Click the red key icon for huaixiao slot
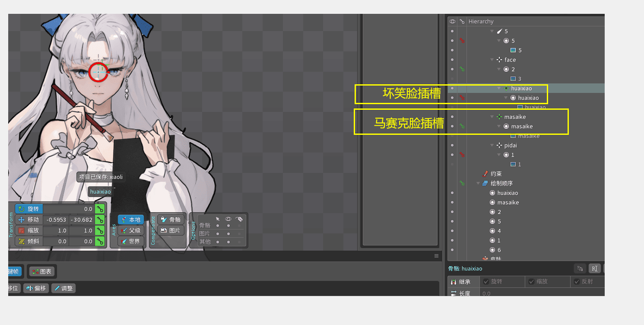Screen dimensions: 644x325 [x=462, y=98]
